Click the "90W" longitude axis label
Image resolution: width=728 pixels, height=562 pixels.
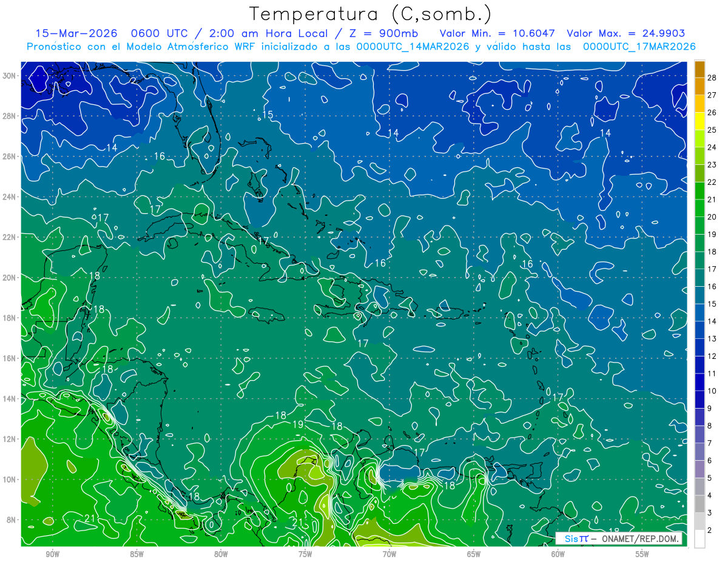pyautogui.click(x=53, y=554)
